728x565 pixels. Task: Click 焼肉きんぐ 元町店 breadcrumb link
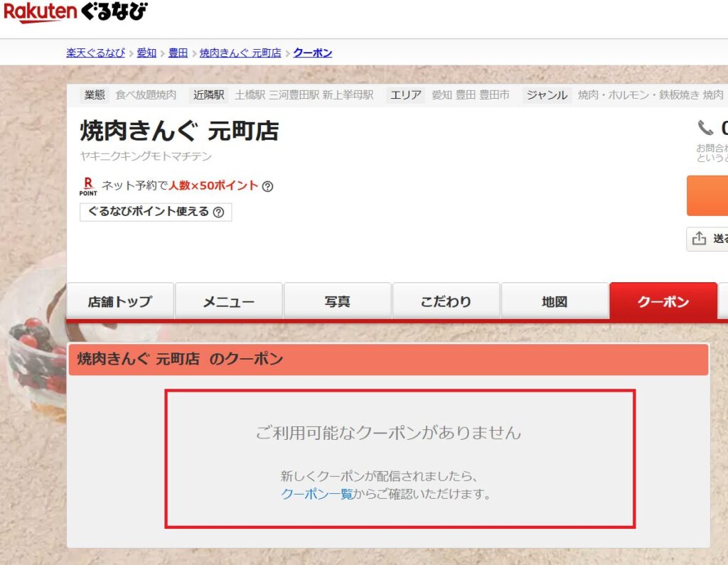pos(240,53)
